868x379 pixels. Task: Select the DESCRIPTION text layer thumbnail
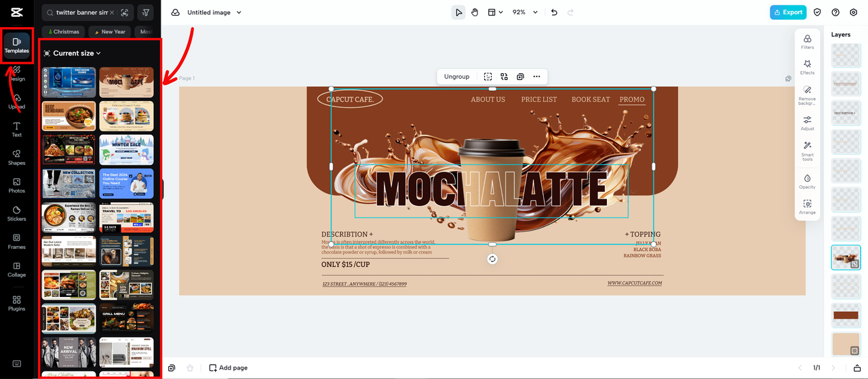pos(846,113)
